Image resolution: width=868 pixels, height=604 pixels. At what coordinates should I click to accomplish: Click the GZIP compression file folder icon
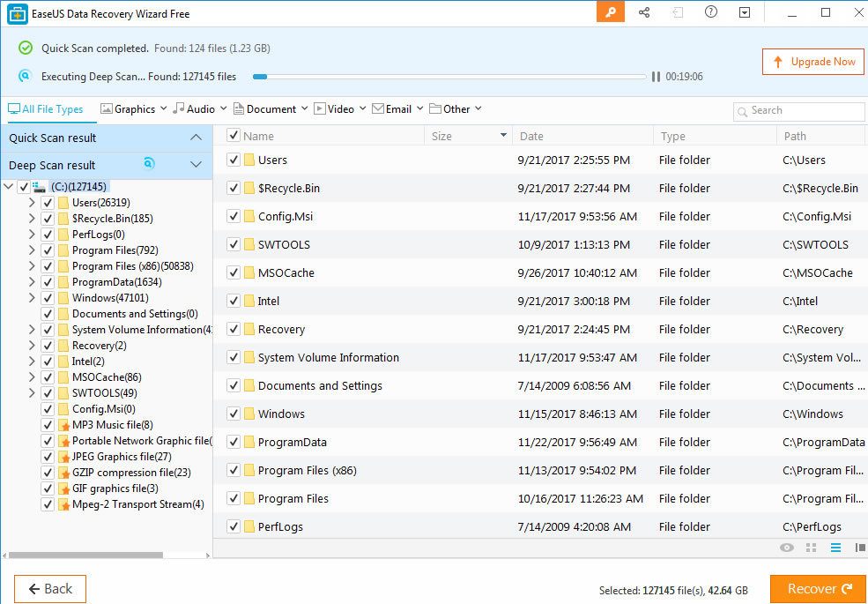coord(63,473)
